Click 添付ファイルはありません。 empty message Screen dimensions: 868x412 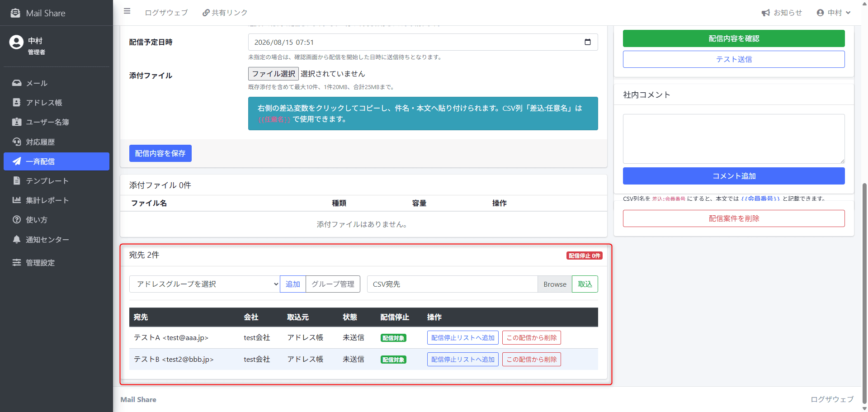pos(363,224)
